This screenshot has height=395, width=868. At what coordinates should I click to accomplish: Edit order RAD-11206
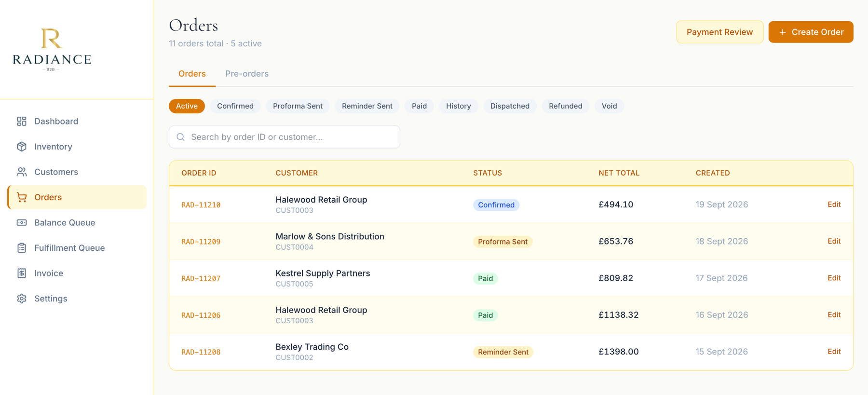pos(834,315)
